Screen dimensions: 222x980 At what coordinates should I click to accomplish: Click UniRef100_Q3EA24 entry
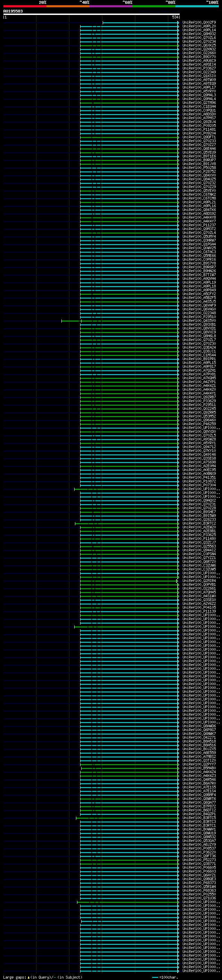(199, 347)
